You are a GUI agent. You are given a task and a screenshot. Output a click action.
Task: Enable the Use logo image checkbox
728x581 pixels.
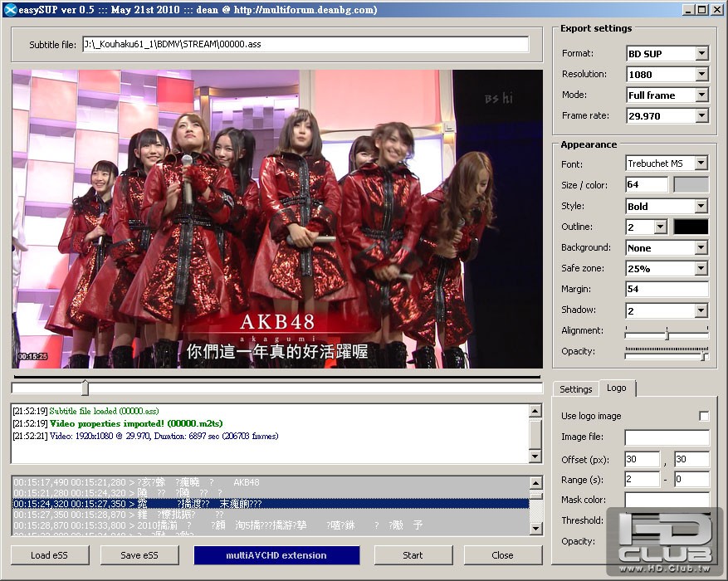[x=704, y=416]
